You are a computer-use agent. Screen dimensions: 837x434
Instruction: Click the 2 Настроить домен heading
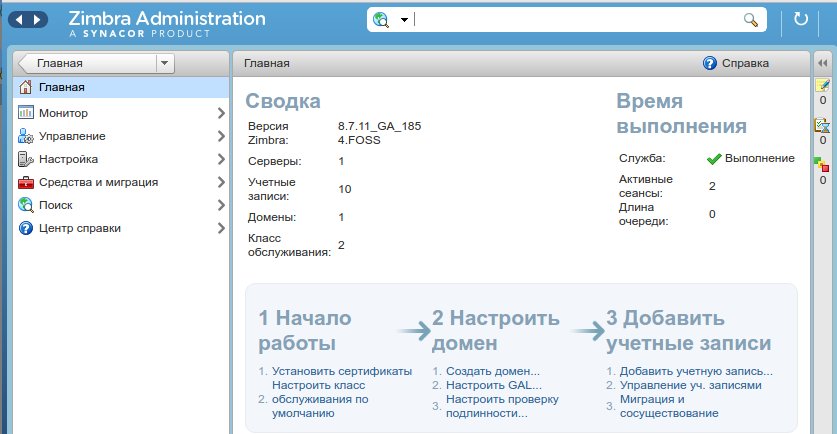(496, 330)
